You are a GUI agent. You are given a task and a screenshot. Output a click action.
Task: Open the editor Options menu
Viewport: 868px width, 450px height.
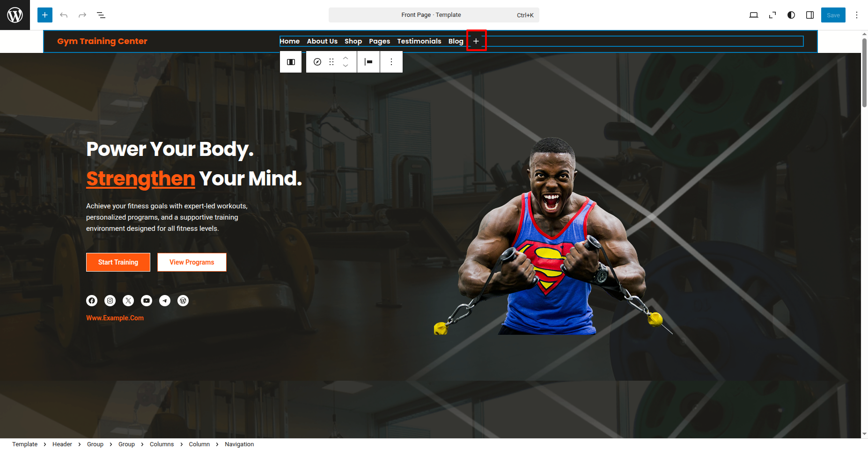coord(857,15)
